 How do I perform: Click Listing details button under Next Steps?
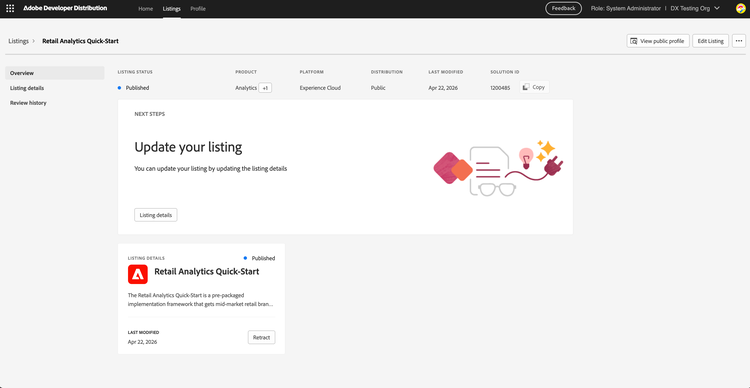click(156, 215)
